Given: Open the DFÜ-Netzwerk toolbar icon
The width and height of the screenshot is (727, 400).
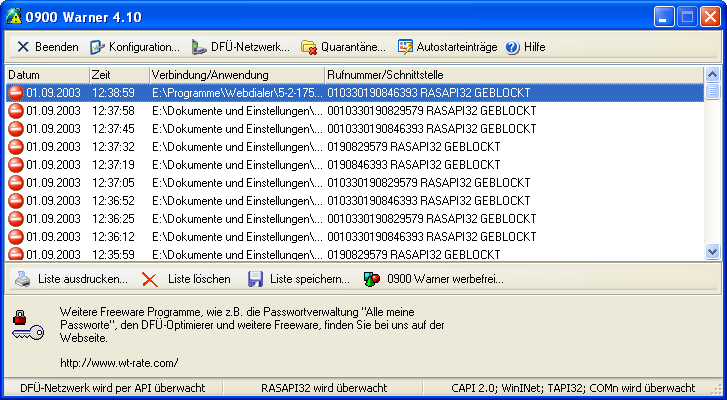Looking at the screenshot, I should [199, 47].
